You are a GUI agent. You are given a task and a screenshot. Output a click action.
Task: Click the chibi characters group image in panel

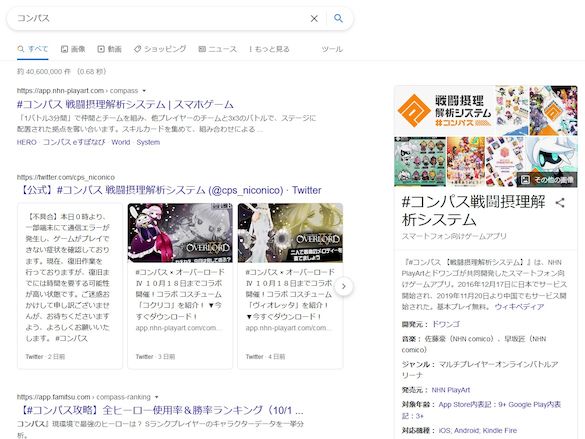coord(420,162)
